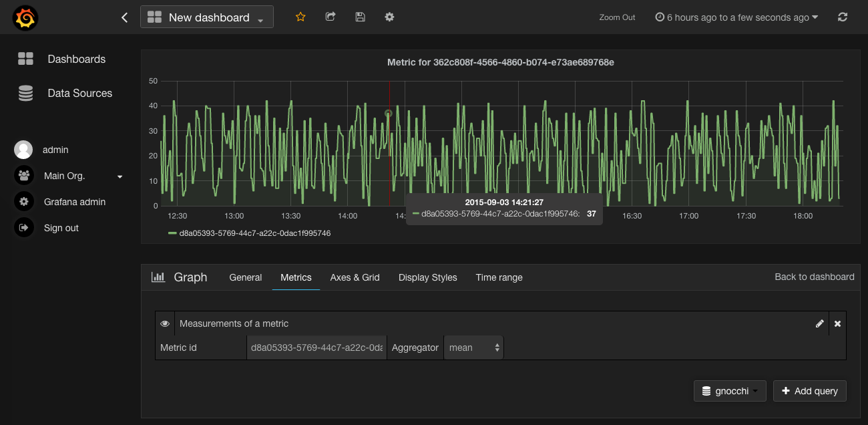This screenshot has height=425, width=868.
Task: Mark the dashboard as favorite with star icon
Action: click(x=300, y=17)
